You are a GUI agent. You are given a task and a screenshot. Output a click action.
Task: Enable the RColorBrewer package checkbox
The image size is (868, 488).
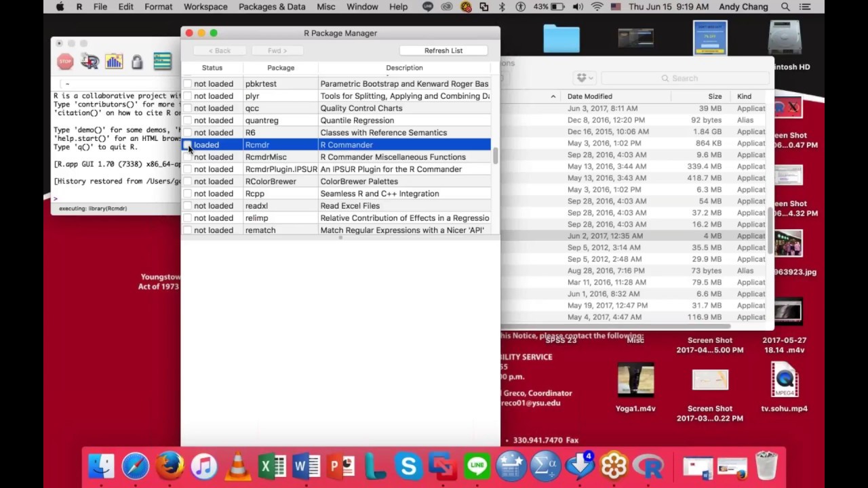[187, 182]
